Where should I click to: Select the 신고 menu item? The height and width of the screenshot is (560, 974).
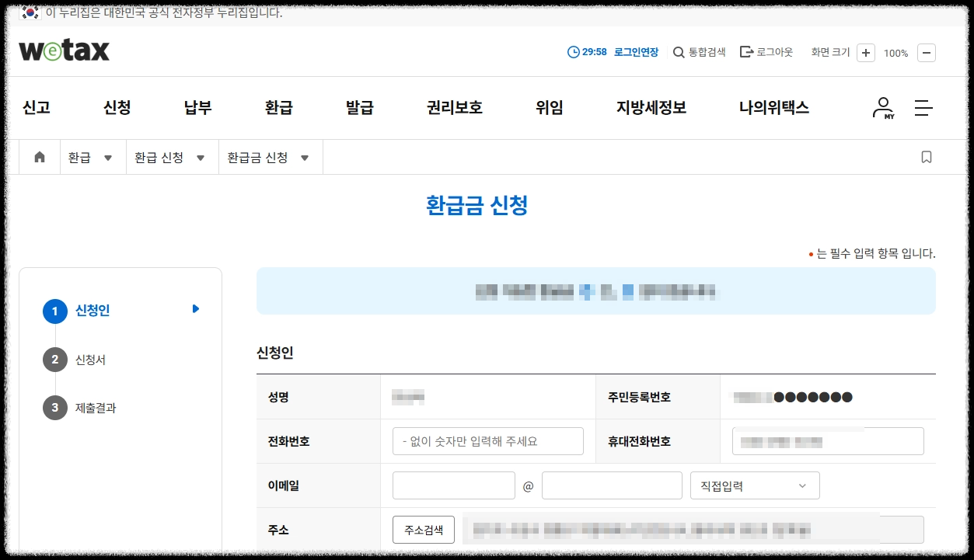36,107
